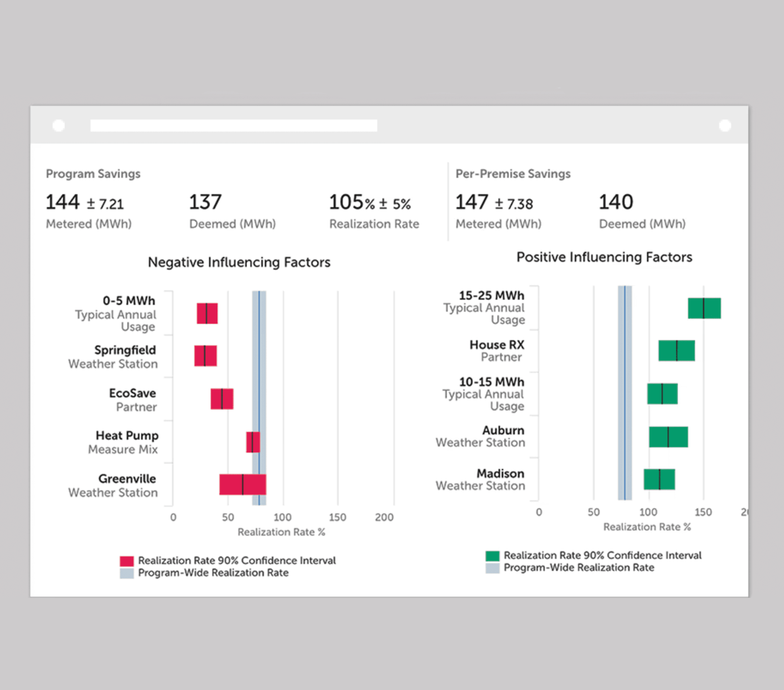Open the Positive Influencing Factors chart title
784x690 pixels.
[604, 257]
